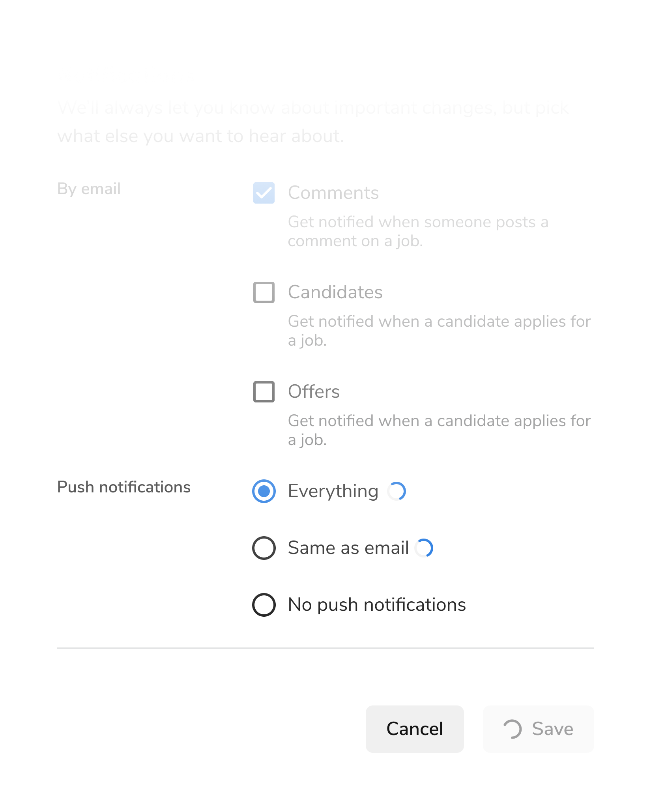
Task: Click the Offers label text
Action: coord(314,392)
